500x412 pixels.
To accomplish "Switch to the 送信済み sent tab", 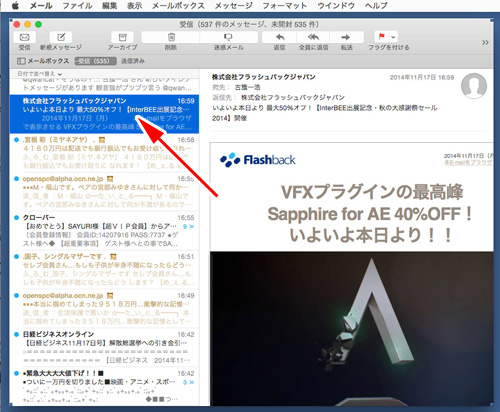I will point(133,61).
